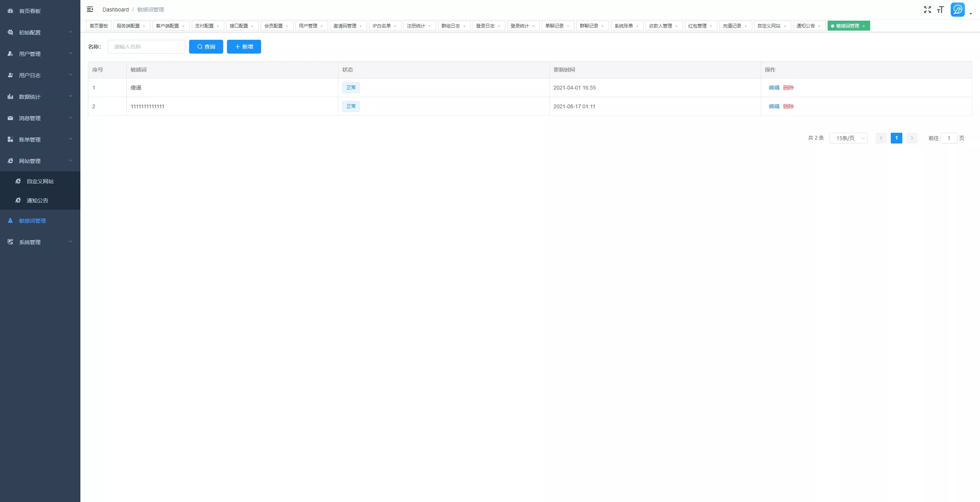
Task: Focus the 名称 name input field
Action: [147, 47]
